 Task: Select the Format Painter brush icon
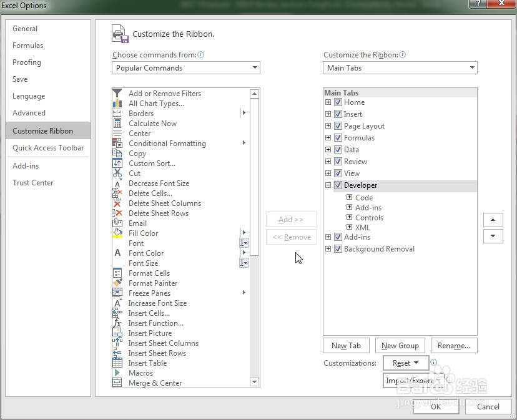point(117,283)
